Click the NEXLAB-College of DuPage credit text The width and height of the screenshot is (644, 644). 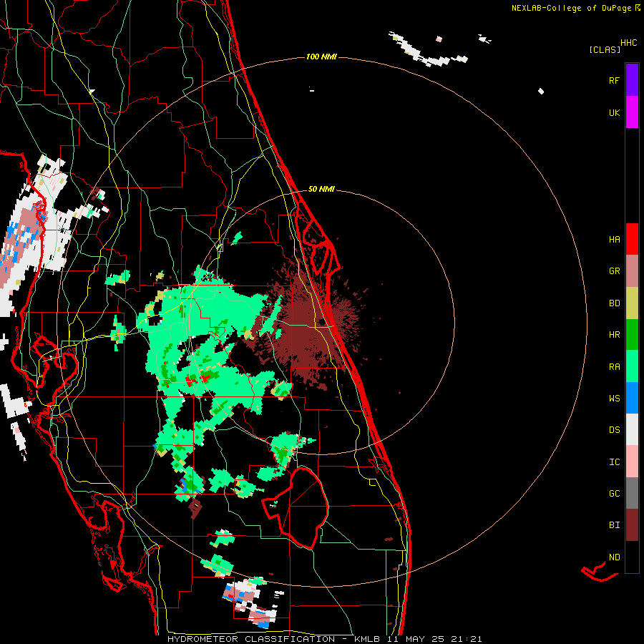click(x=571, y=8)
